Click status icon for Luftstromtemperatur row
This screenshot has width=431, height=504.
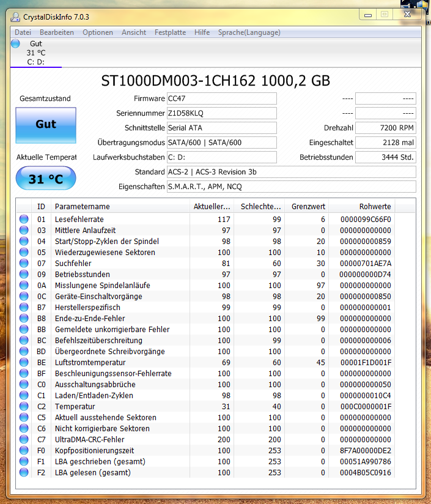pyautogui.click(x=24, y=362)
